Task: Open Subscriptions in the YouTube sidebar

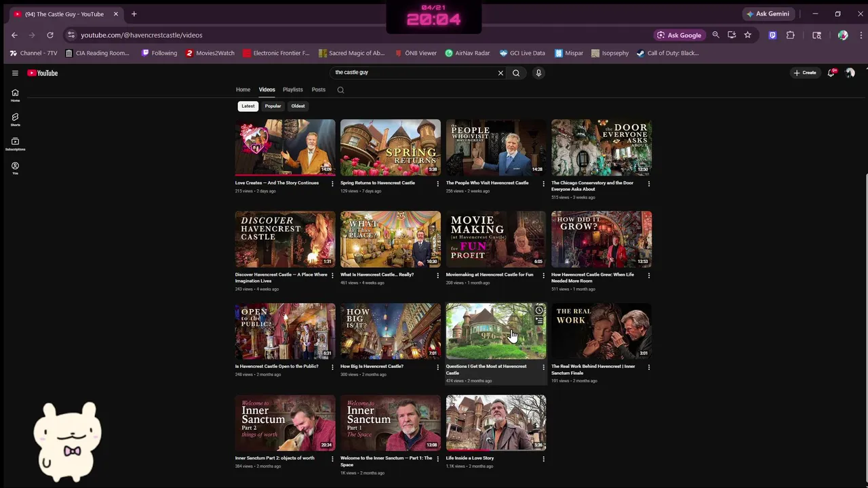Action: coord(15,144)
